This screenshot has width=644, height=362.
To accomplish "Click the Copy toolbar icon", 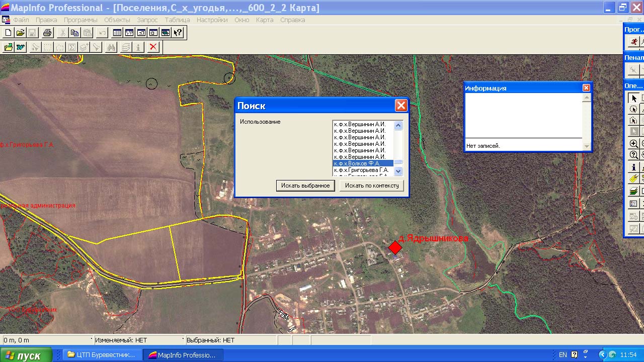I will (74, 33).
